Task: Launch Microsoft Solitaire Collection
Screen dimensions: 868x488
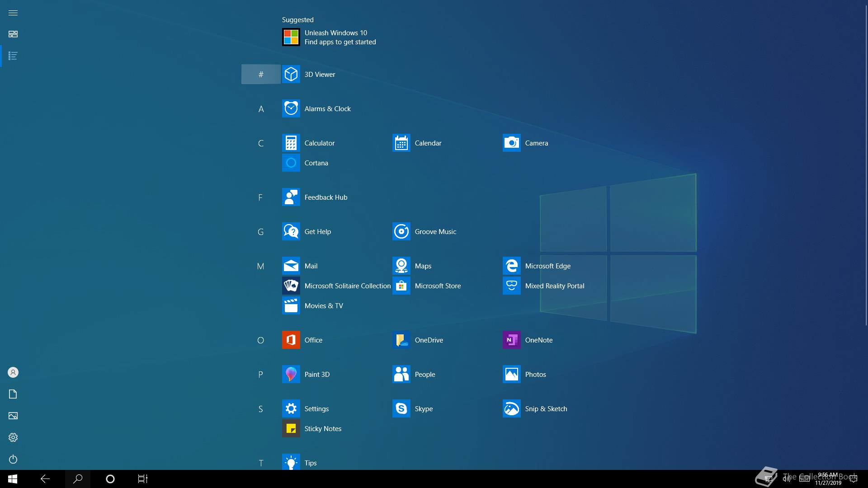Action: (336, 286)
